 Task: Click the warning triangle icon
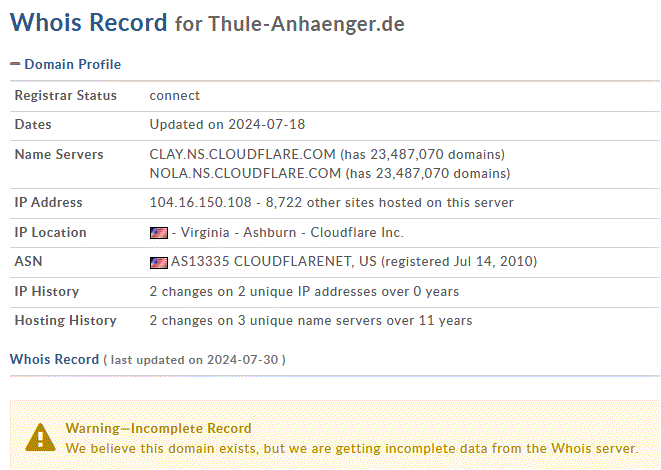[x=40, y=437]
